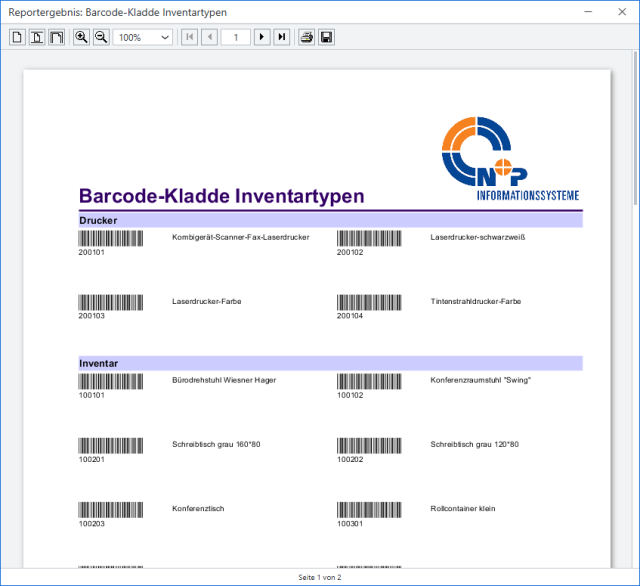Click the text Rollcontainer klein
This screenshot has height=586, width=640.
pos(463,508)
